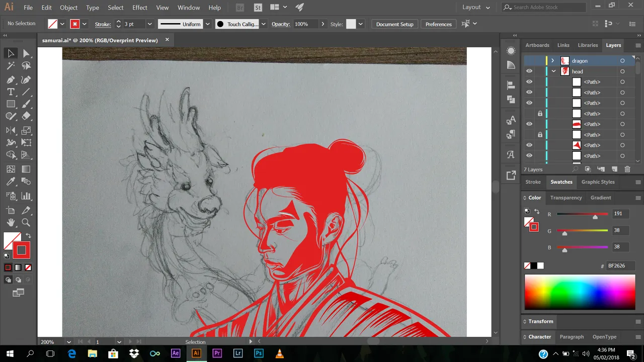Select the Curvature tool
Viewport: 644px width, 362px height.
pyautogui.click(x=26, y=79)
